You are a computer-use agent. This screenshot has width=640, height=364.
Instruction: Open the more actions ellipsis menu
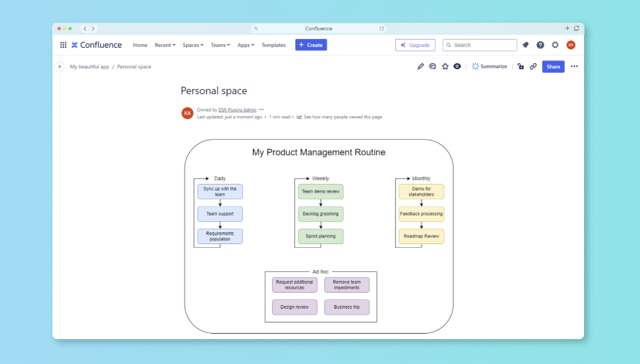coord(575,66)
